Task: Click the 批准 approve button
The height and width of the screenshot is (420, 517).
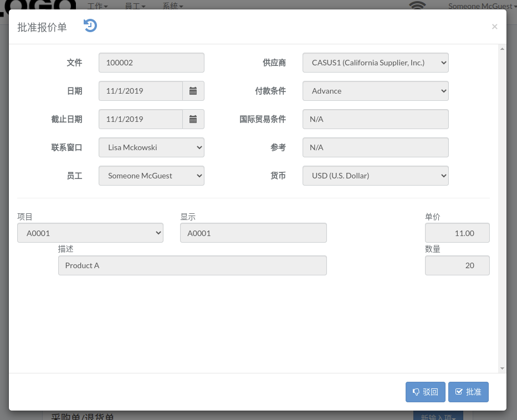Action: pyautogui.click(x=468, y=392)
